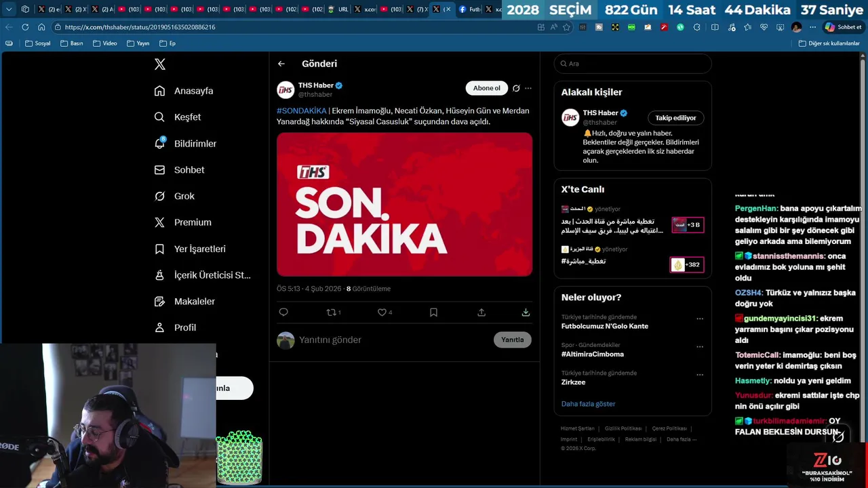Expand Daha fazla footer menu

coord(681,439)
